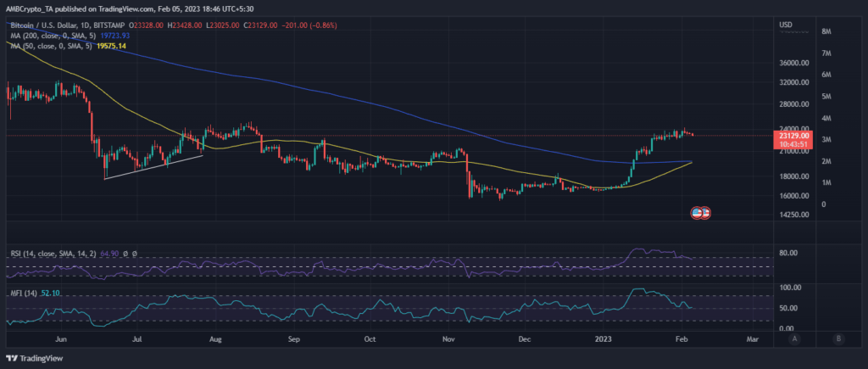Select the white ascending trendline
868x369 pixels.
(153, 167)
